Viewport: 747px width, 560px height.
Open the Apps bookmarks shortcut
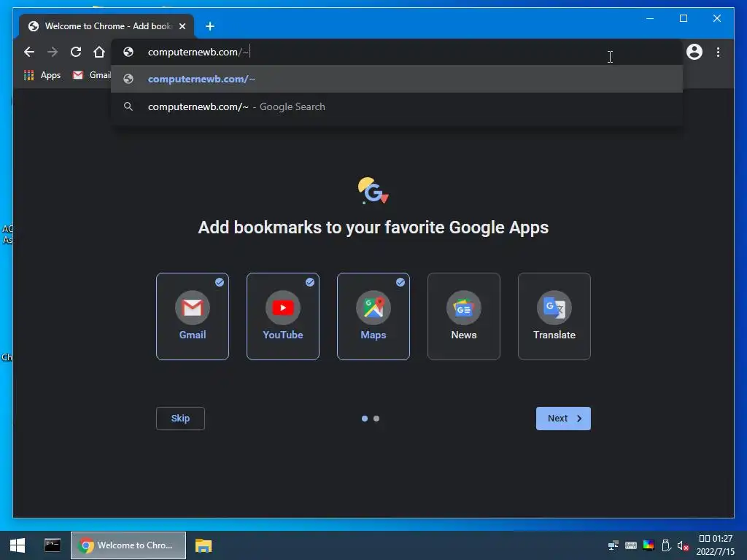[x=42, y=75]
